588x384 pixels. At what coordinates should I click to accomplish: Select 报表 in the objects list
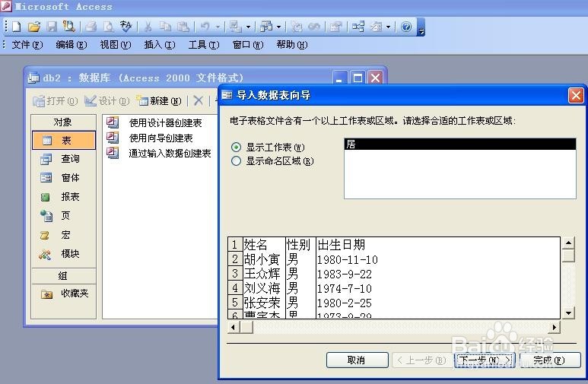(64, 197)
